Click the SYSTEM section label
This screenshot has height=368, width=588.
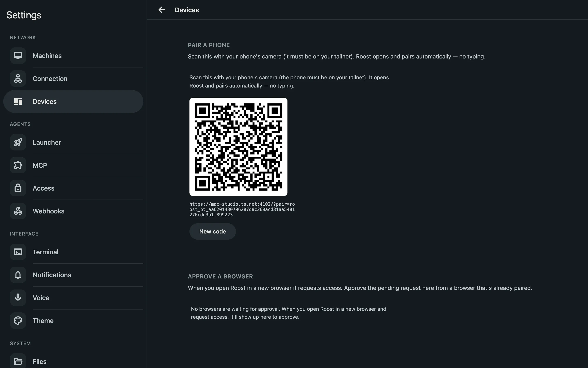point(20,343)
